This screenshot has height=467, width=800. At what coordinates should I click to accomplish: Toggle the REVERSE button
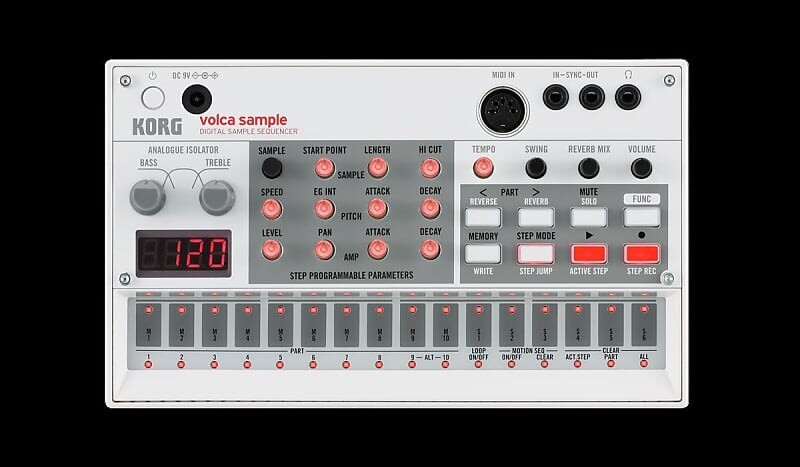tap(483, 217)
